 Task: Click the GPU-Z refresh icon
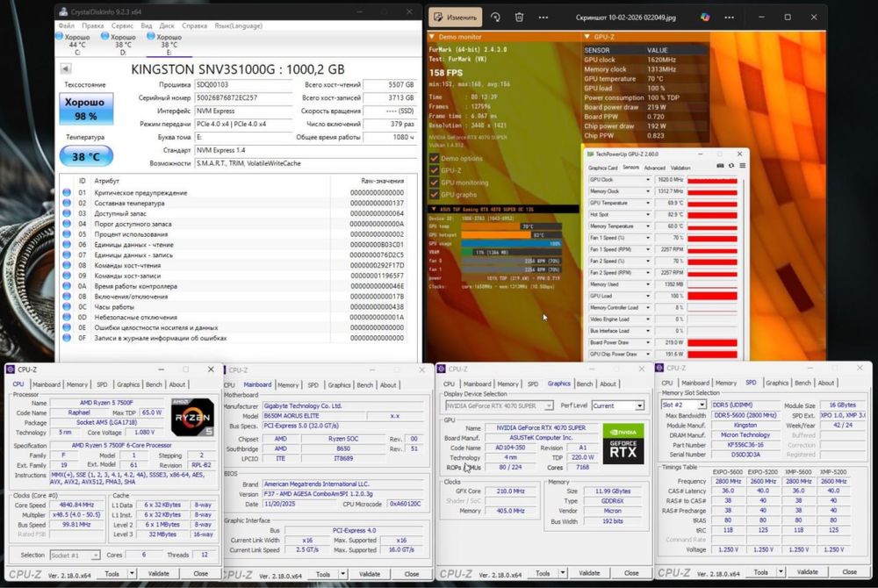[x=730, y=166]
